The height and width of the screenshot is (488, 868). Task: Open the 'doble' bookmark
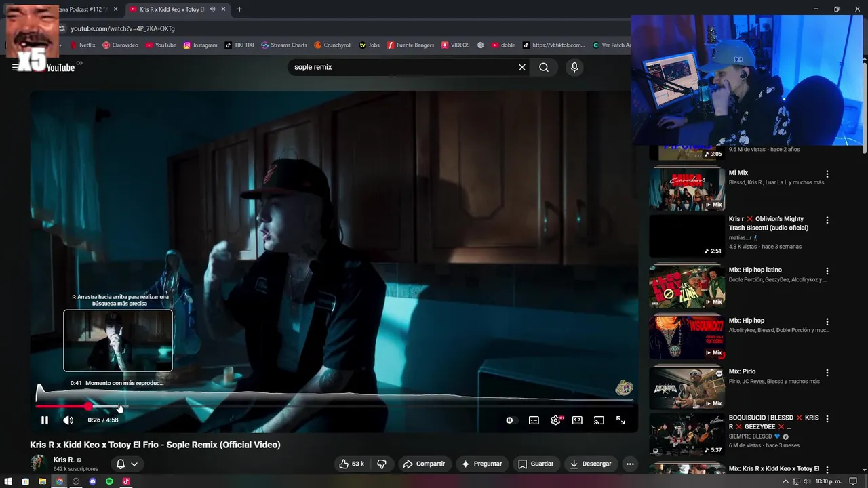coord(503,45)
